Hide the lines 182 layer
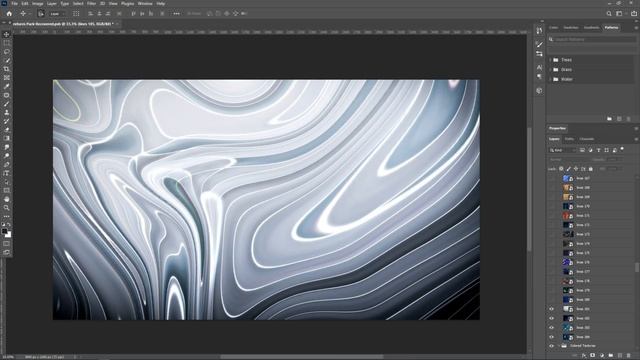The image size is (640, 360). click(x=551, y=318)
